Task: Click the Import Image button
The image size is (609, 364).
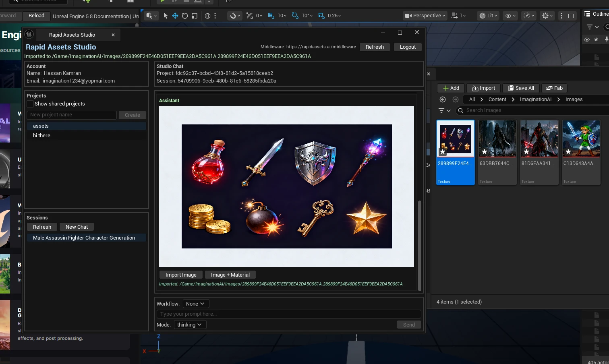Action: (x=181, y=275)
